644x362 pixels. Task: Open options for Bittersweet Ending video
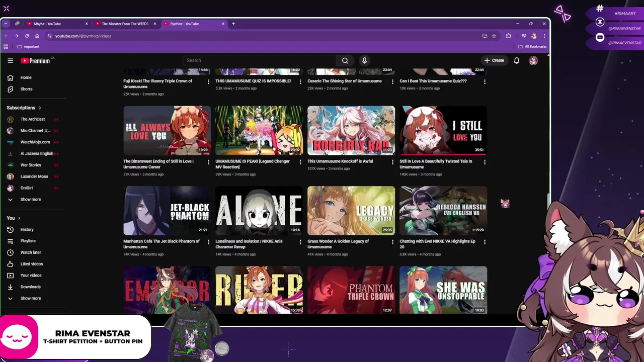click(x=209, y=162)
